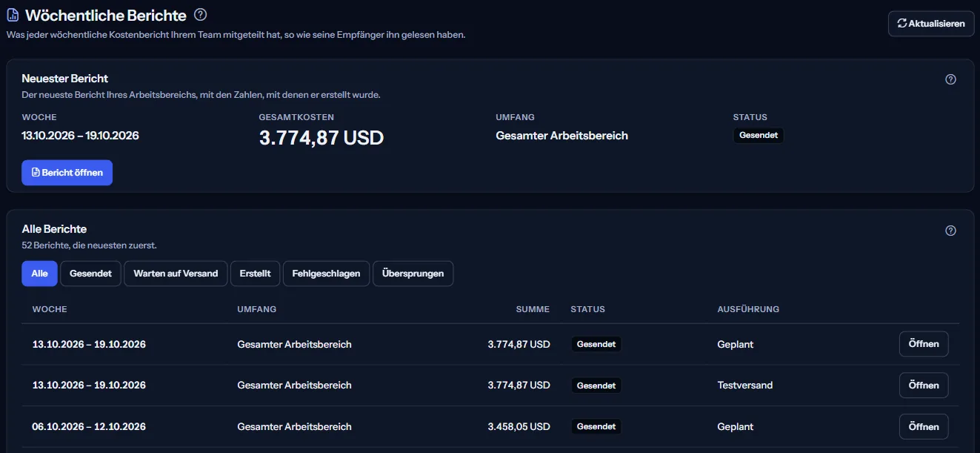Click Gesamter Arbeitsbereich in the 06.10.2026 row
The width and height of the screenshot is (980, 453).
click(295, 427)
